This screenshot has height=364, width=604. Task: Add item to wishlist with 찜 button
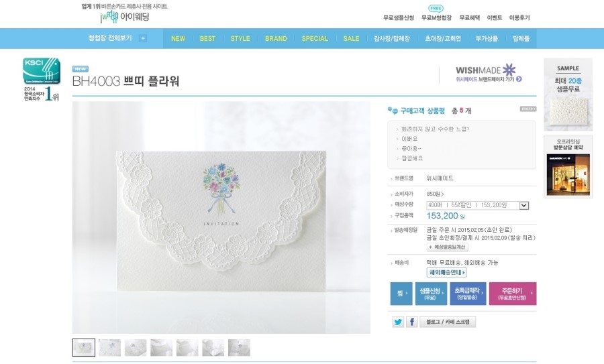401,294
